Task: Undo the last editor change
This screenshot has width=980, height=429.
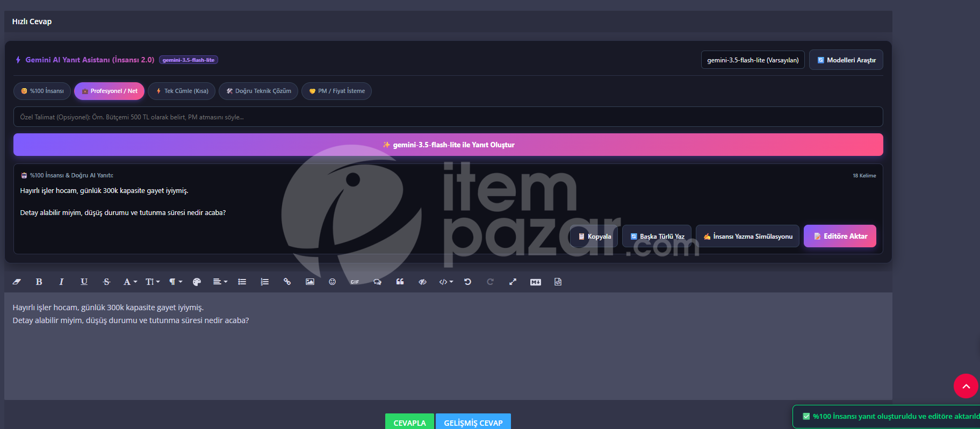Action: [x=467, y=282]
